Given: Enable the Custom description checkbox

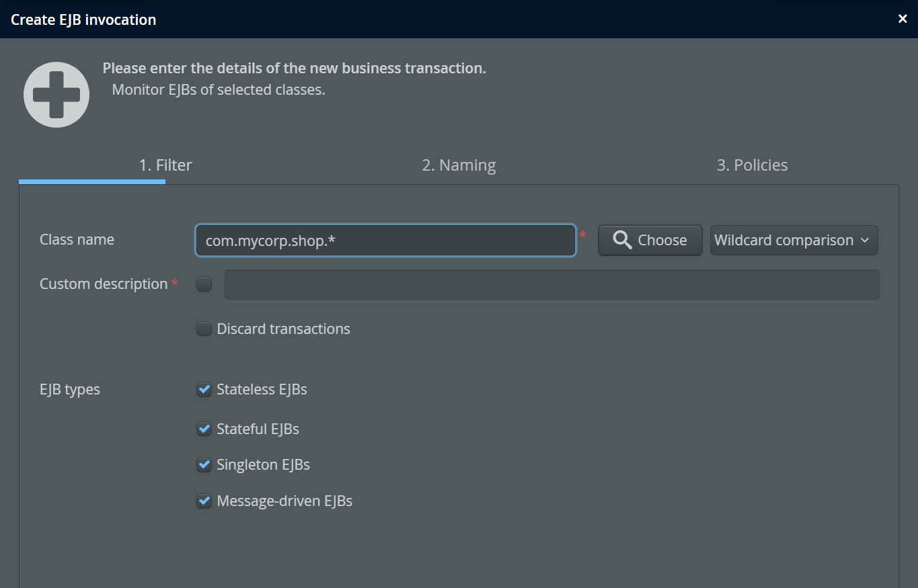Looking at the screenshot, I should point(204,284).
